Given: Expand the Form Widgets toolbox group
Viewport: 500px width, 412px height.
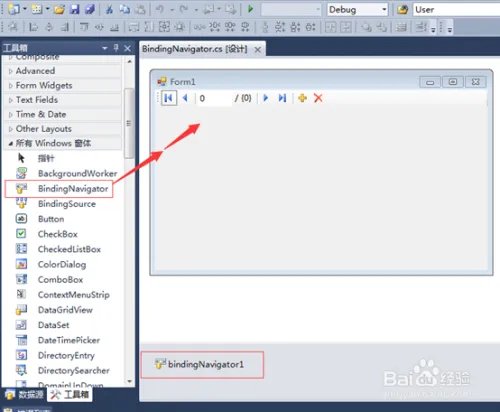Looking at the screenshot, I should coord(44,86).
